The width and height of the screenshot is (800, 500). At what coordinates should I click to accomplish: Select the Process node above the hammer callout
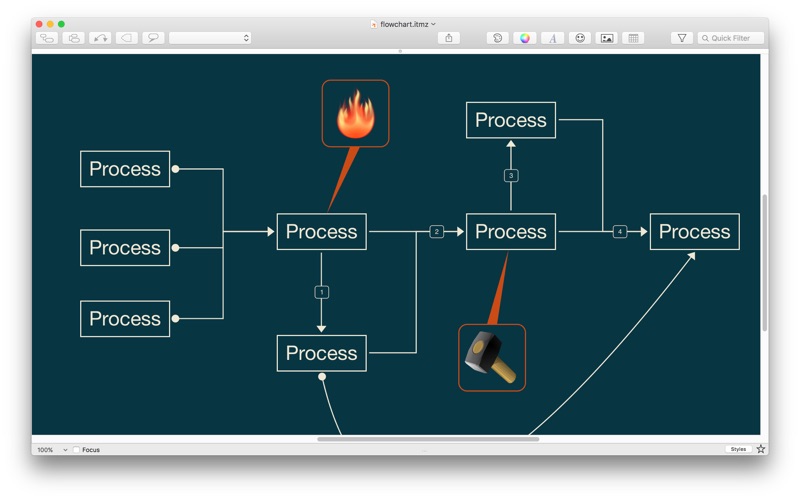point(511,232)
